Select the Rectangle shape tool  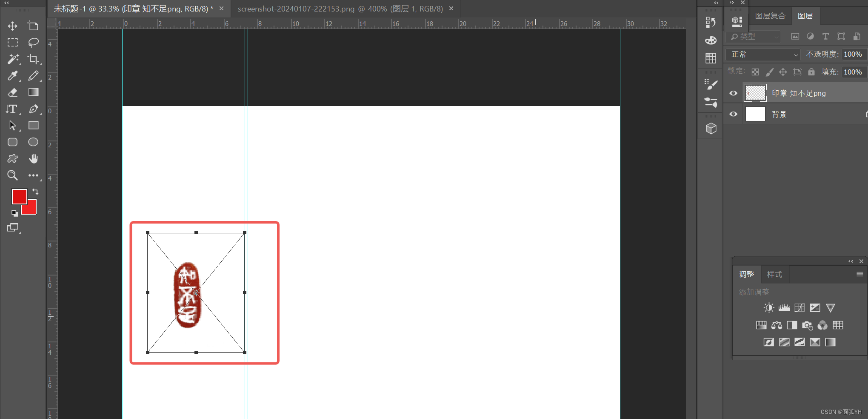(x=33, y=125)
